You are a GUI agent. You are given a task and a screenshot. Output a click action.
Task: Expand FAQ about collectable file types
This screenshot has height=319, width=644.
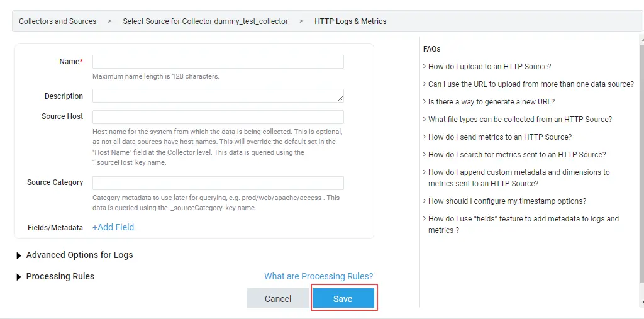coord(519,120)
